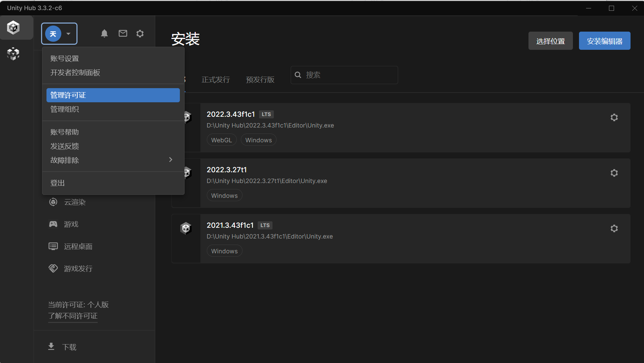Screen dimensions: 644x363
Task: Open Hub preferences with the gear icon
Action: [140, 33]
